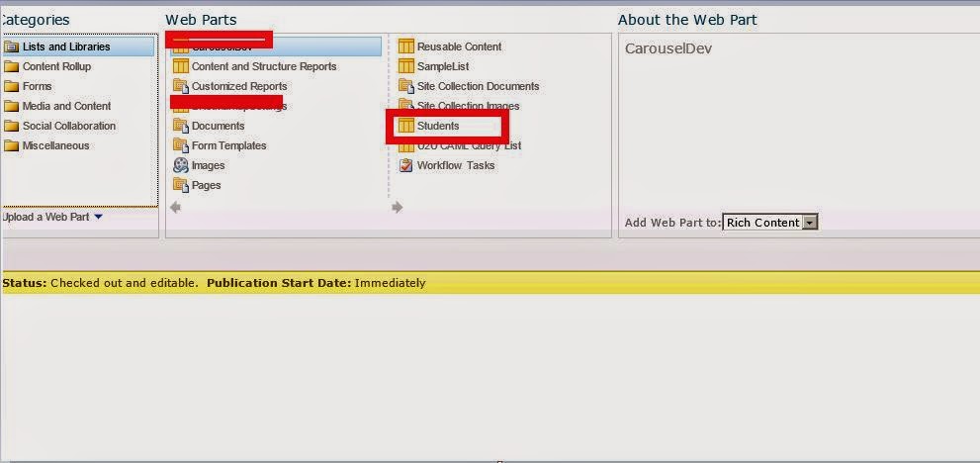Go to previous web parts page arrow
The image size is (980, 463).
(176, 207)
